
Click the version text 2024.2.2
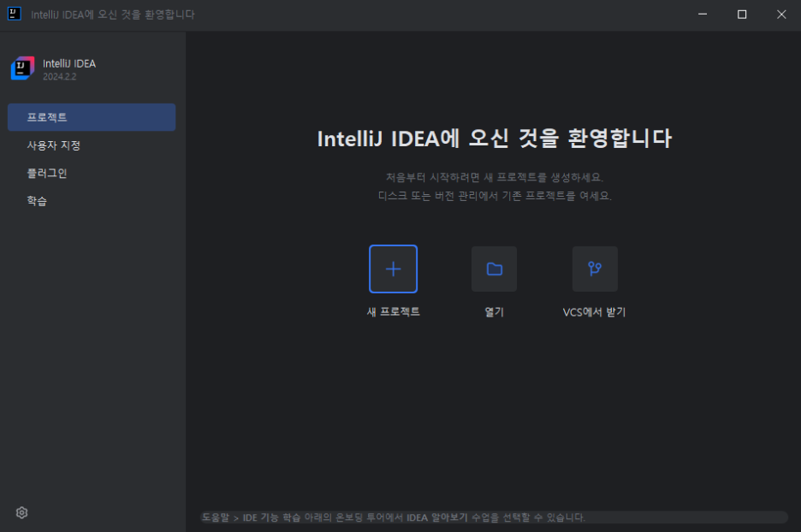[59, 77]
